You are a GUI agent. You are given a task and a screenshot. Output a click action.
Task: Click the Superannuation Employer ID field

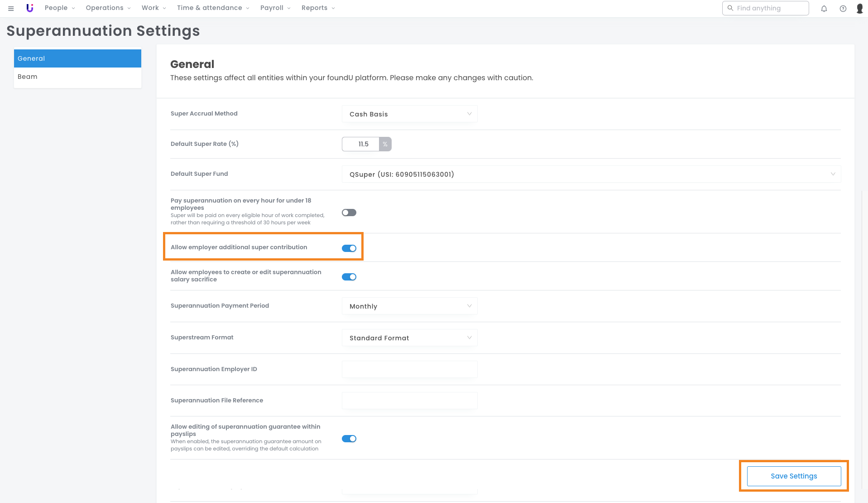pos(409,369)
